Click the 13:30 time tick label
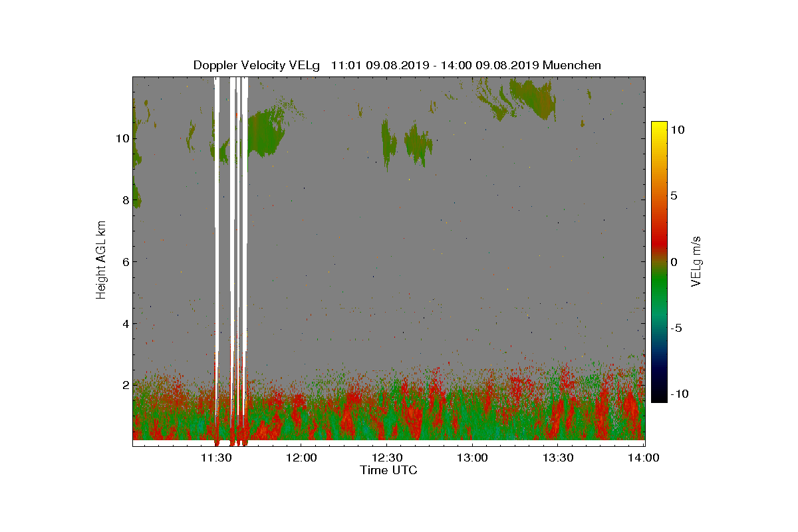Viewport: 798px width, 532px height. tap(558, 458)
